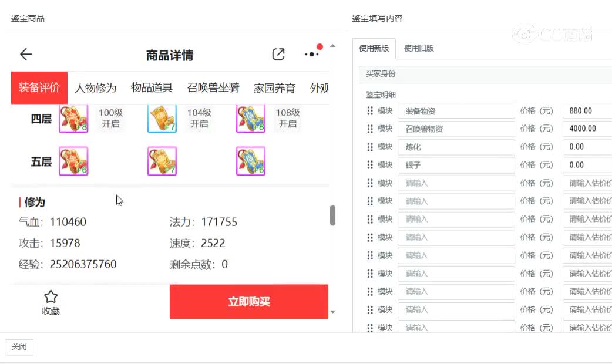Click the back arrow on 商品详情 page
This screenshot has height=364, width=612.
click(25, 54)
